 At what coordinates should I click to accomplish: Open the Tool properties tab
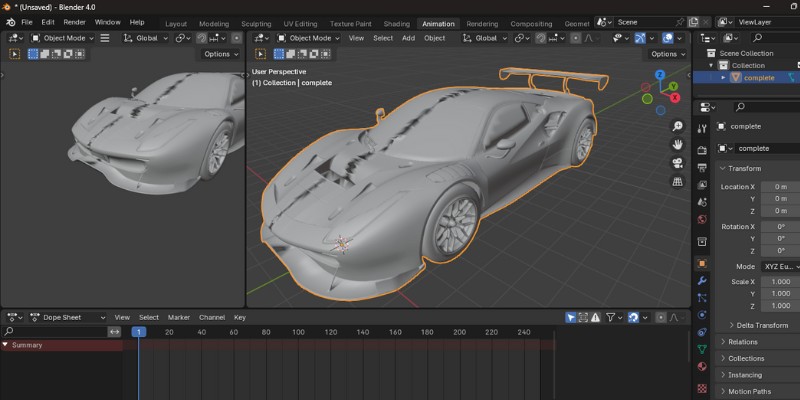click(x=702, y=128)
